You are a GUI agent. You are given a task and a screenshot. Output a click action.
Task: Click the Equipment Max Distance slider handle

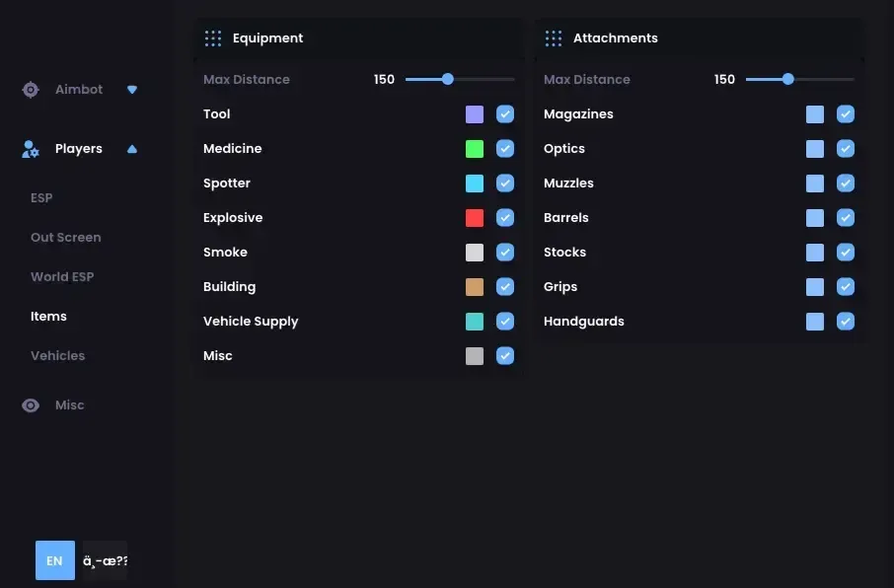(x=448, y=79)
